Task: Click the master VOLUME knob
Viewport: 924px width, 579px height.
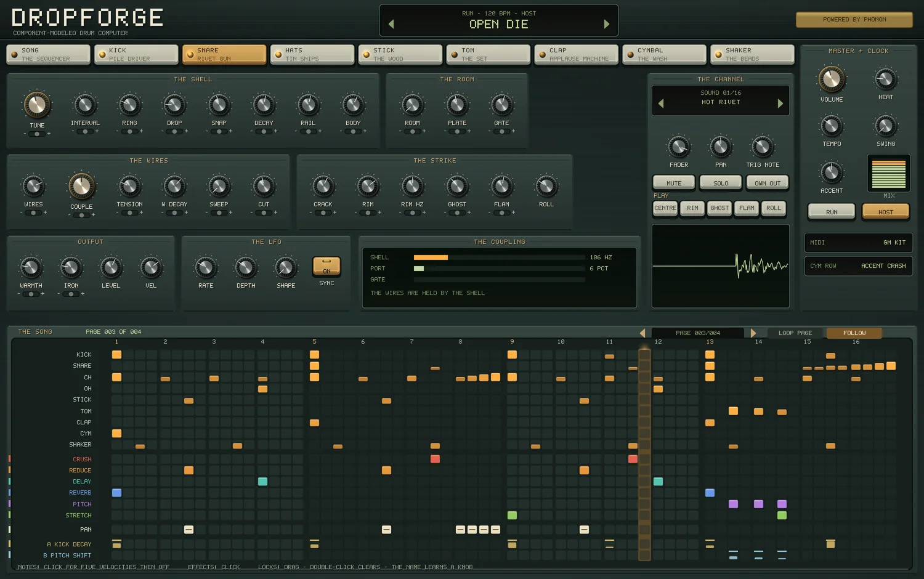Action: [832, 79]
